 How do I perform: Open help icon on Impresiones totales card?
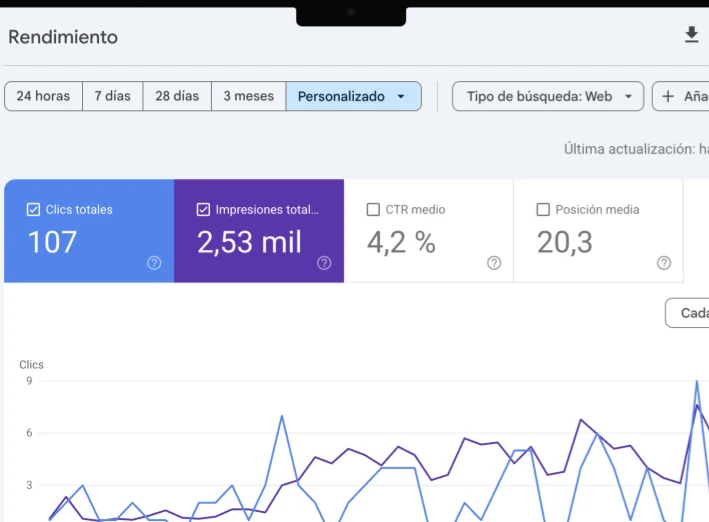pyautogui.click(x=324, y=263)
